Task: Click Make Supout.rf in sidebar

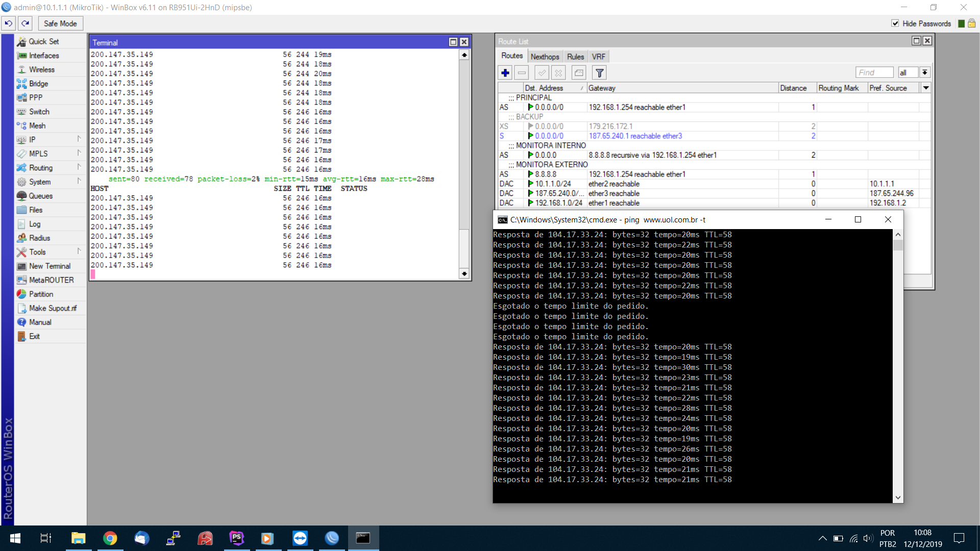Action: (53, 308)
